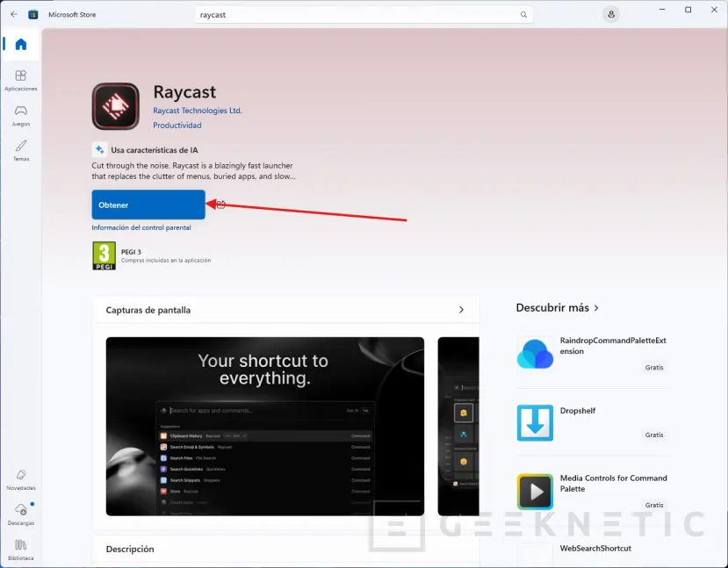
Task: Click the Raycast app logo
Action: click(115, 105)
